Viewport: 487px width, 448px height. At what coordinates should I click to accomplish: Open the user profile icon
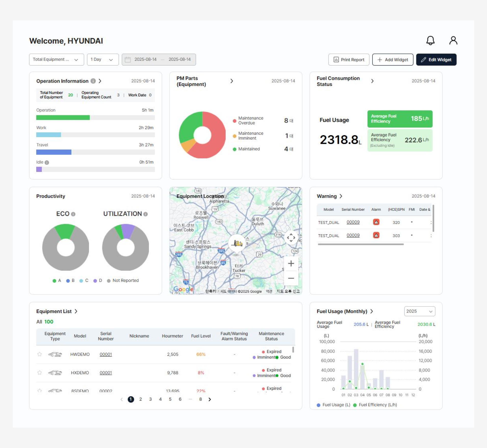click(x=453, y=41)
